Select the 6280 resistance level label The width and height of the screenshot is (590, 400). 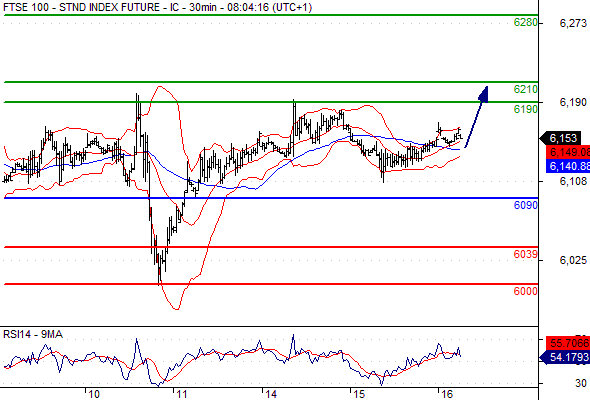pyautogui.click(x=526, y=23)
